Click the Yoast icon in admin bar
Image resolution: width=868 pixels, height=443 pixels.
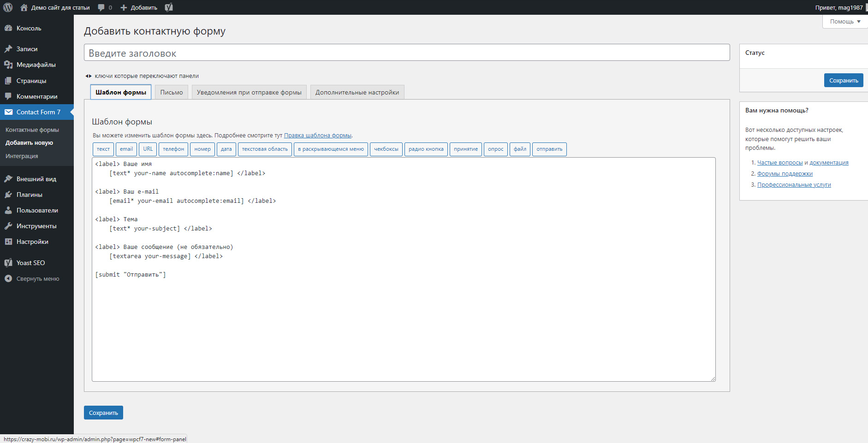(x=169, y=7)
